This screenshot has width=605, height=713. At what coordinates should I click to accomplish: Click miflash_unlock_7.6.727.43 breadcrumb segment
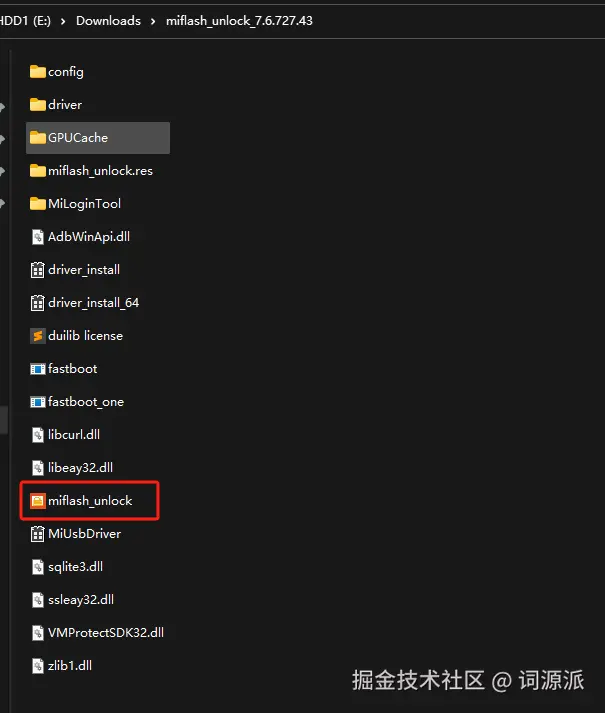239,21
